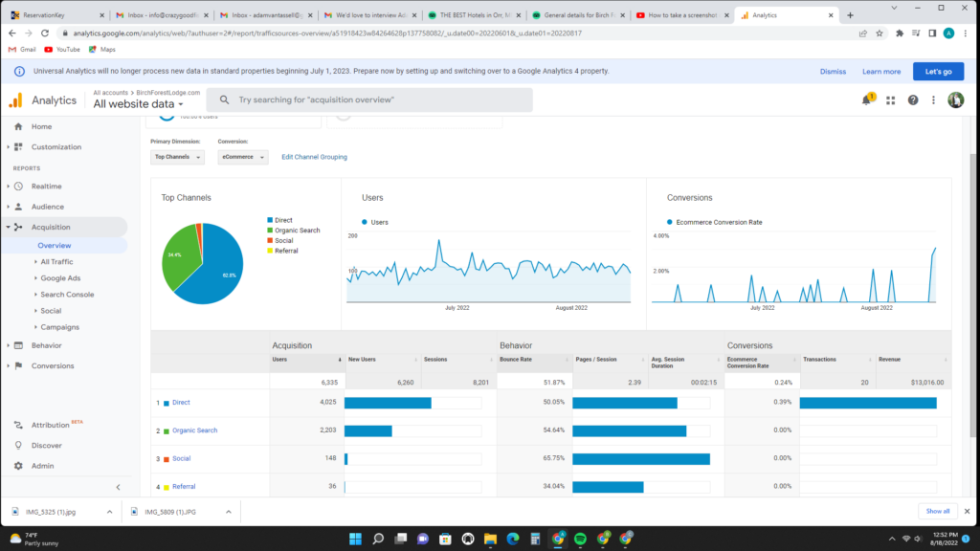The image size is (980, 551).
Task: Open the IMG_5809 (1).JPG download
Action: (x=170, y=512)
